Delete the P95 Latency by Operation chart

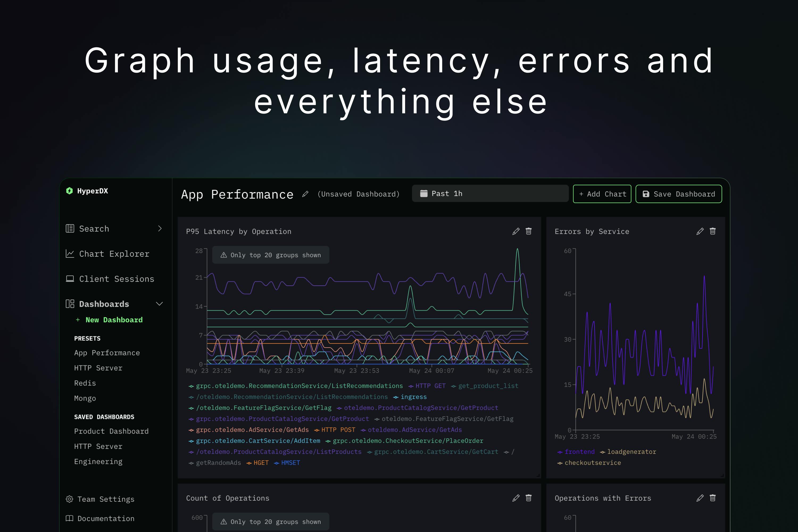pyautogui.click(x=529, y=231)
